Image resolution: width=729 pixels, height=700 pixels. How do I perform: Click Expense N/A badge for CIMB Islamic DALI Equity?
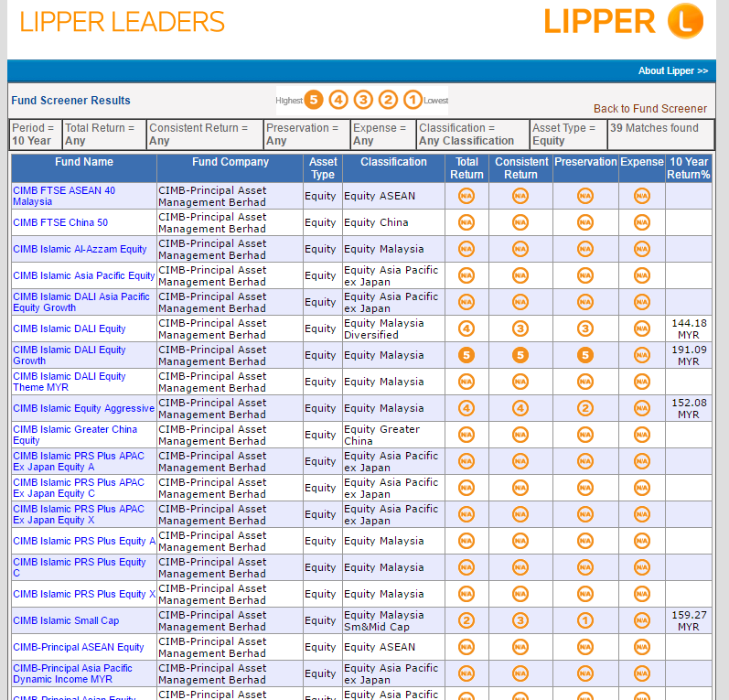click(642, 328)
